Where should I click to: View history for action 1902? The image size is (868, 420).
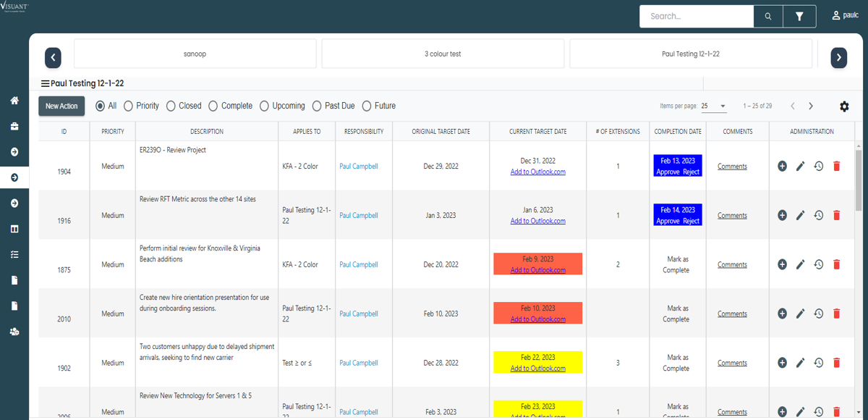(818, 364)
